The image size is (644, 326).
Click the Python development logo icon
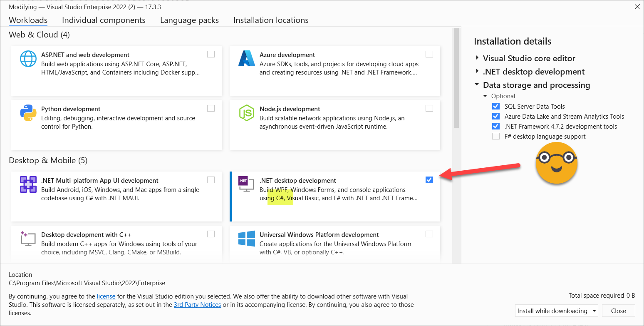point(28,113)
